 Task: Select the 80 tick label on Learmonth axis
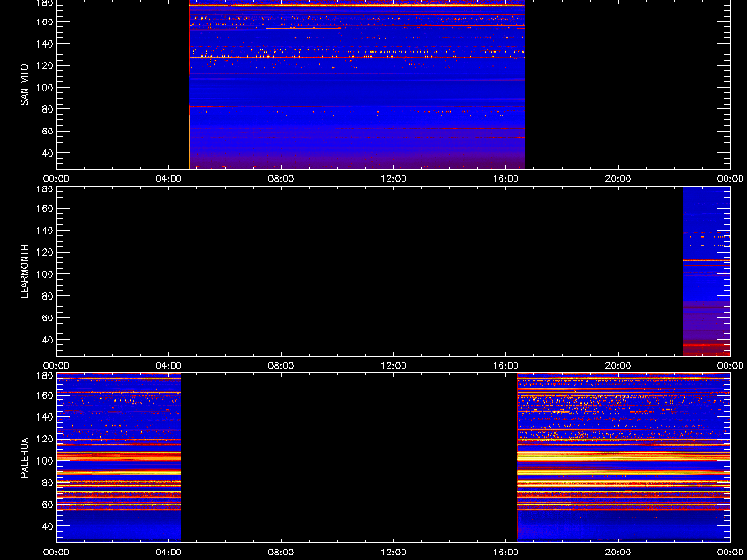pyautogui.click(x=49, y=296)
